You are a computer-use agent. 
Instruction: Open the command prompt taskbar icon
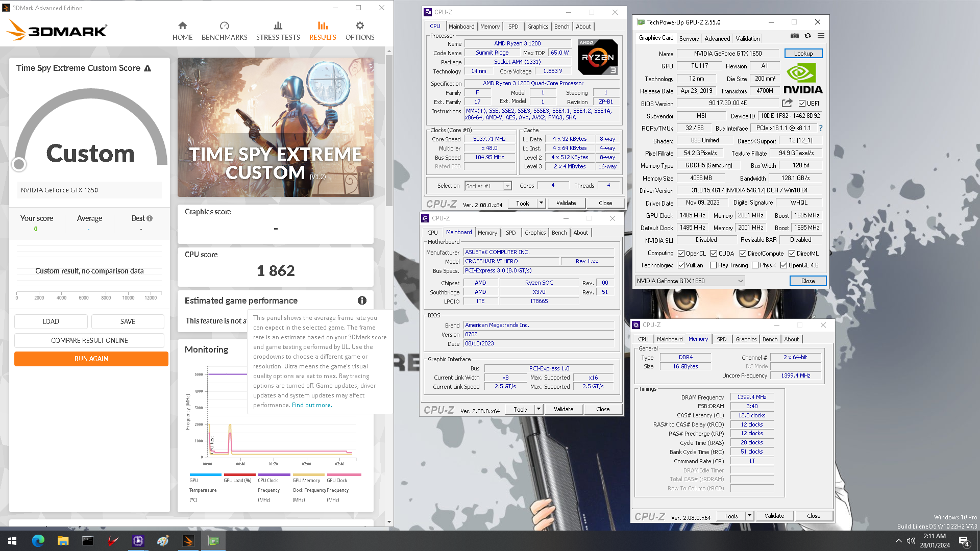88,541
